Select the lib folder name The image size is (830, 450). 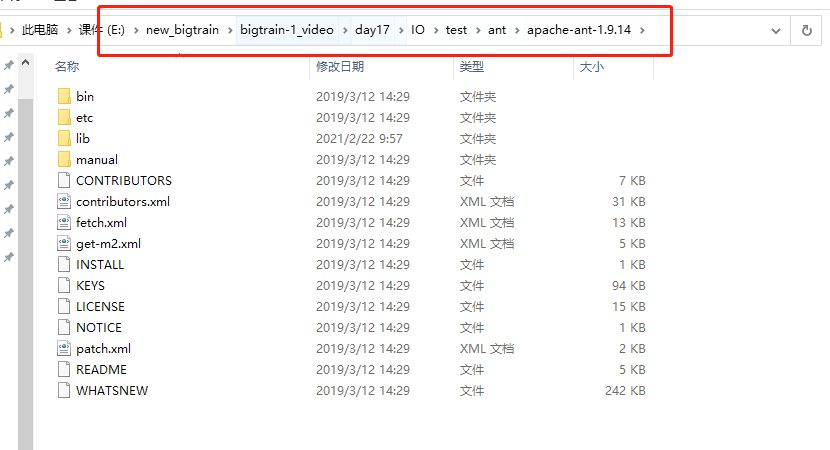83,139
